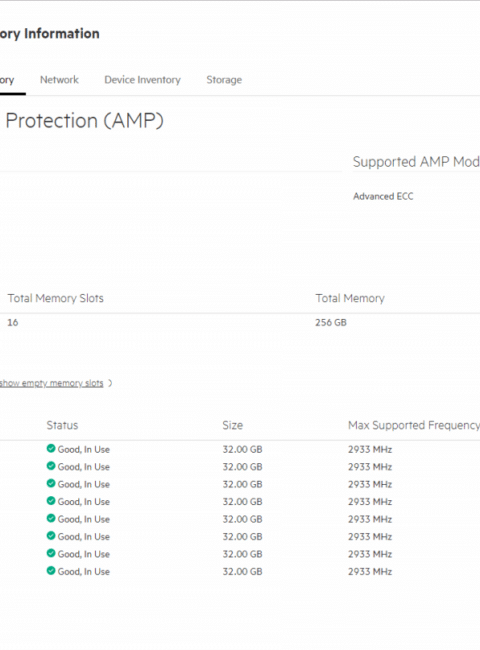Screen dimensions: 480x650
Task: Click the Max Supported Frequency column header
Action: pos(414,425)
